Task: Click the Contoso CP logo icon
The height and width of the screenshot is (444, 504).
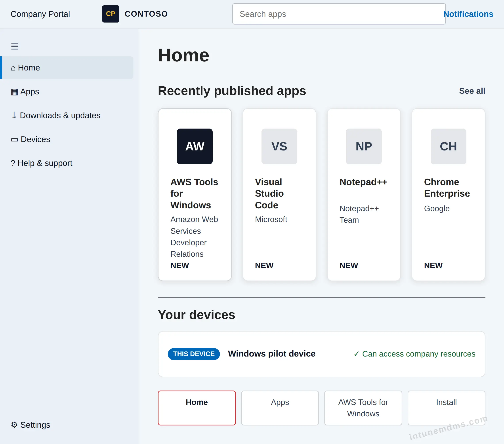Action: [x=111, y=14]
